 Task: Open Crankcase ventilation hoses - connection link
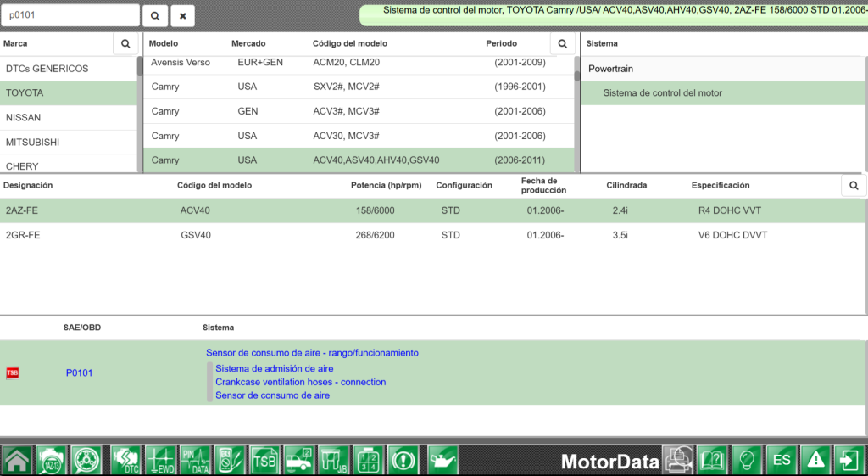pyautogui.click(x=301, y=382)
